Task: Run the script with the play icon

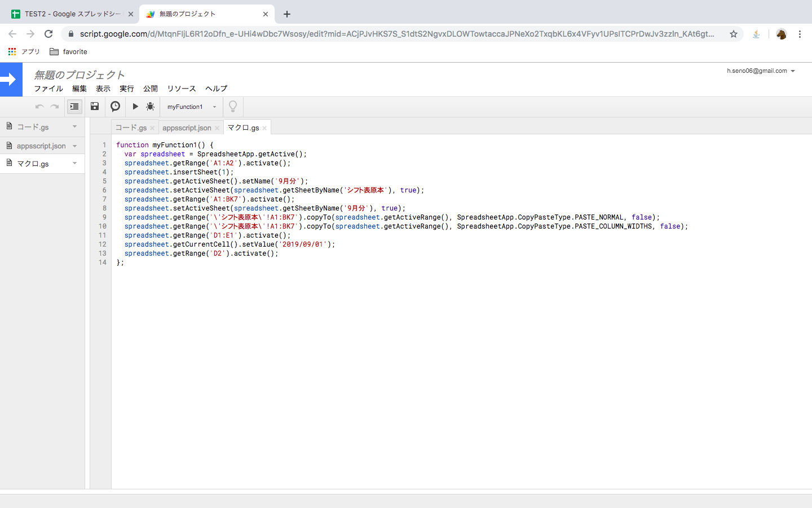Action: pyautogui.click(x=135, y=106)
